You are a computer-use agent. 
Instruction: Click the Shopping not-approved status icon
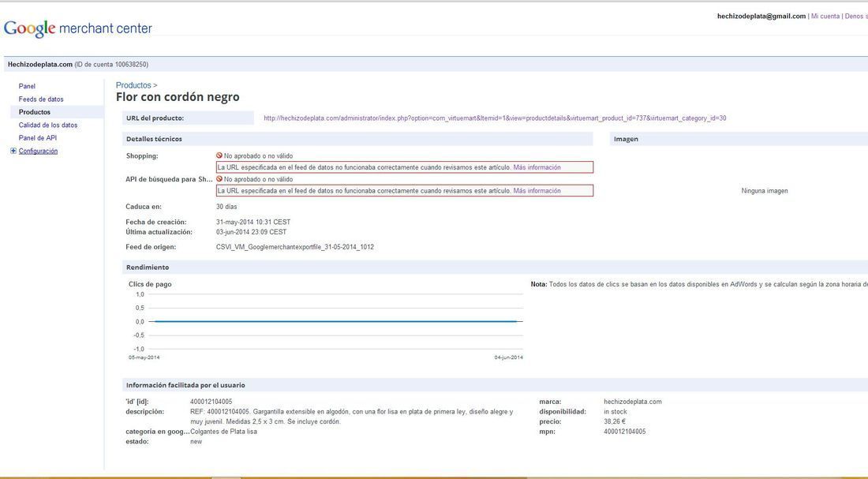coord(219,155)
